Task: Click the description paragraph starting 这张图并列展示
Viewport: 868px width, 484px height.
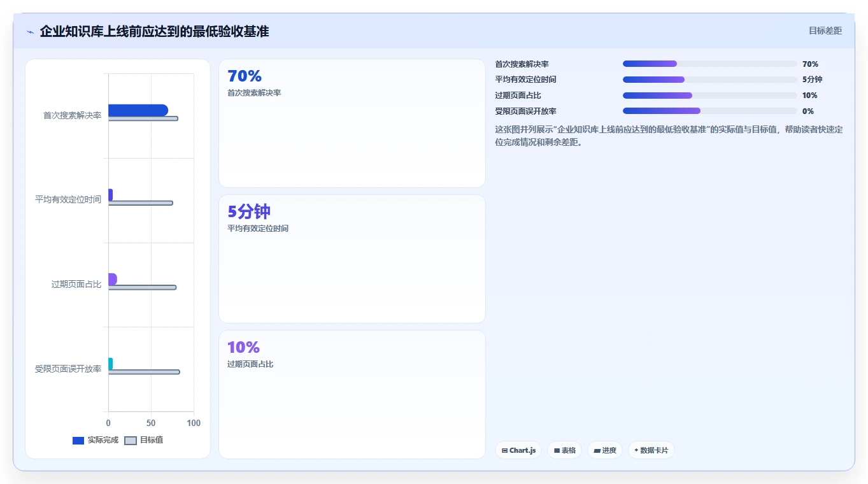Action: [669, 136]
